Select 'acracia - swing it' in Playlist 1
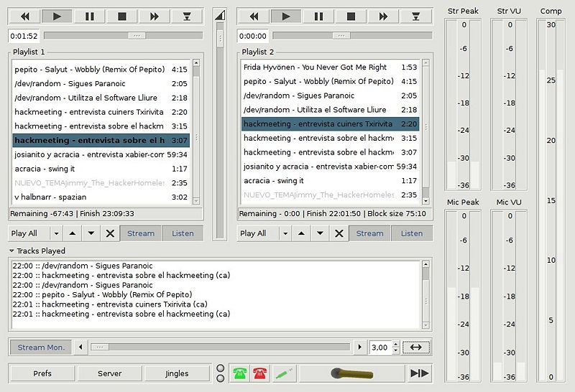Image resolution: width=575 pixels, height=392 pixels. click(101, 169)
